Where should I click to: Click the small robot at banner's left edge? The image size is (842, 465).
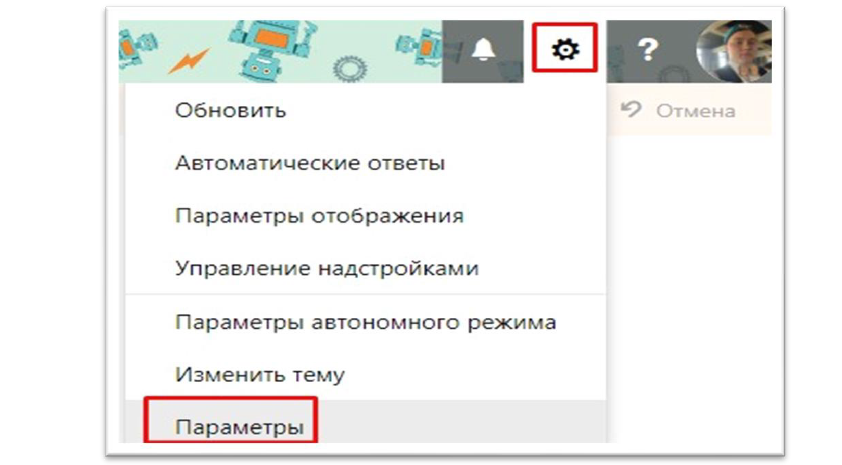[x=136, y=49]
